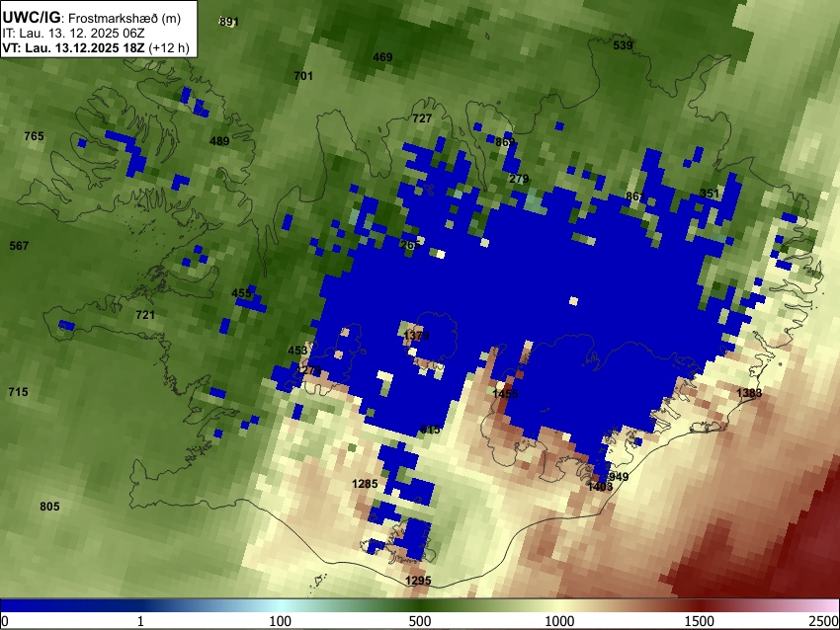Click the '0' tick on the color scale
The height and width of the screenshot is (630, 840).
click(5, 621)
